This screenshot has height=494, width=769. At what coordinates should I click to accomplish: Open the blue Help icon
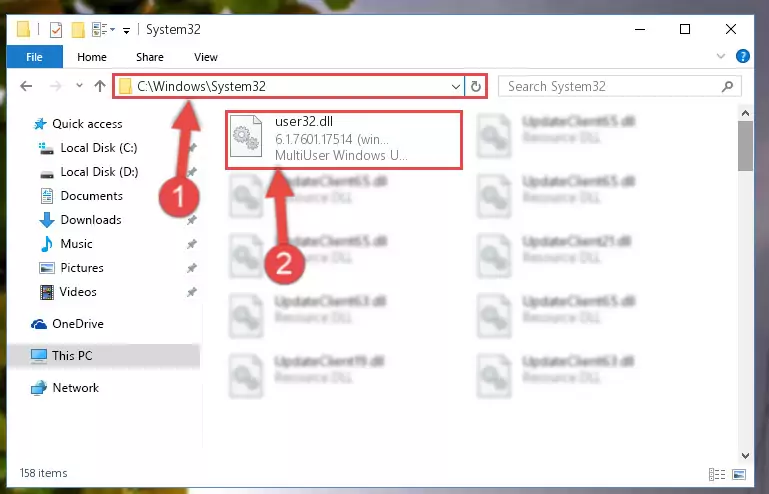pyautogui.click(x=743, y=56)
